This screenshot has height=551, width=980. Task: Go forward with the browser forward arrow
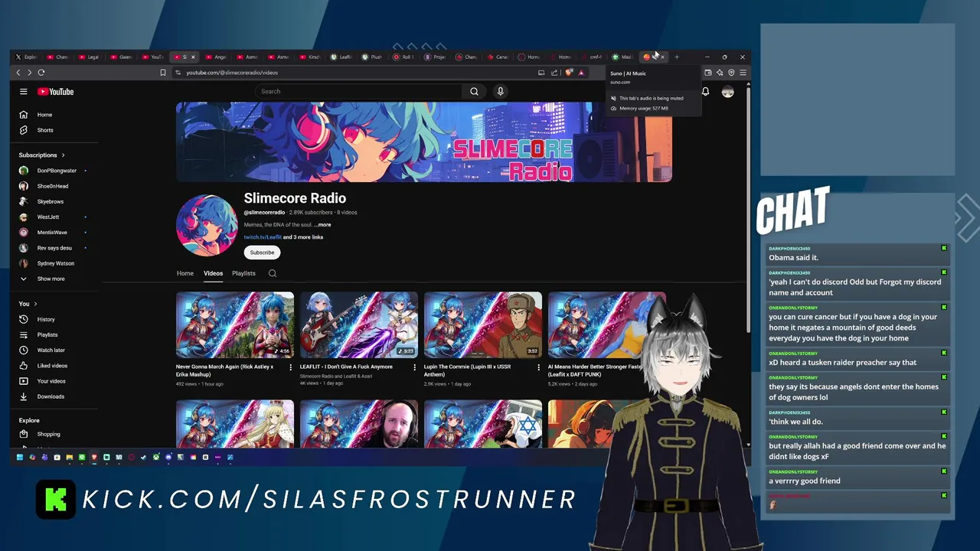[x=29, y=73]
